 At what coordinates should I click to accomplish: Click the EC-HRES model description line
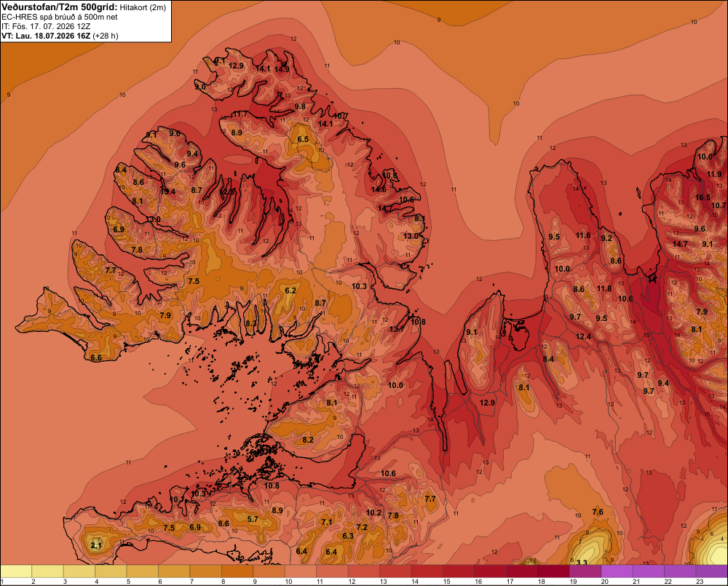(60, 17)
